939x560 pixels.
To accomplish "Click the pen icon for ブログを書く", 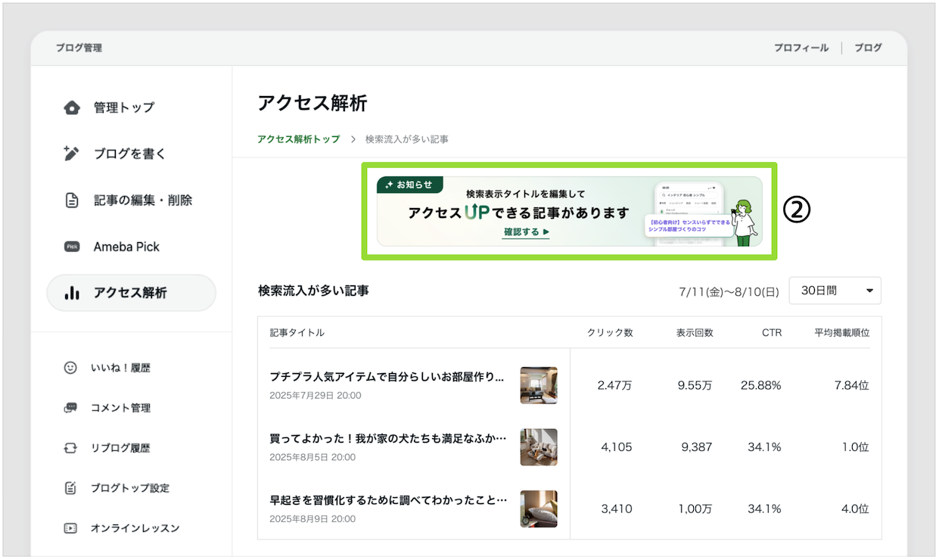I will [72, 154].
